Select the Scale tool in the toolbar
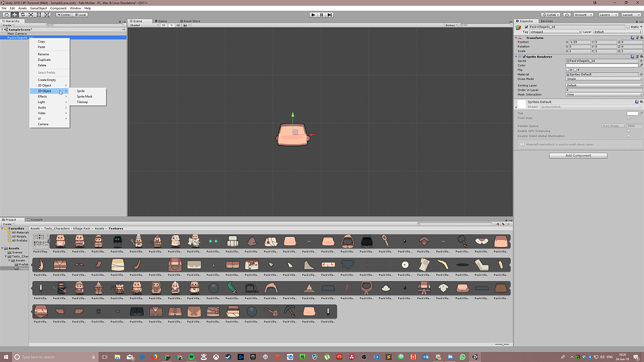This screenshot has width=644, height=362. tap(31, 14)
